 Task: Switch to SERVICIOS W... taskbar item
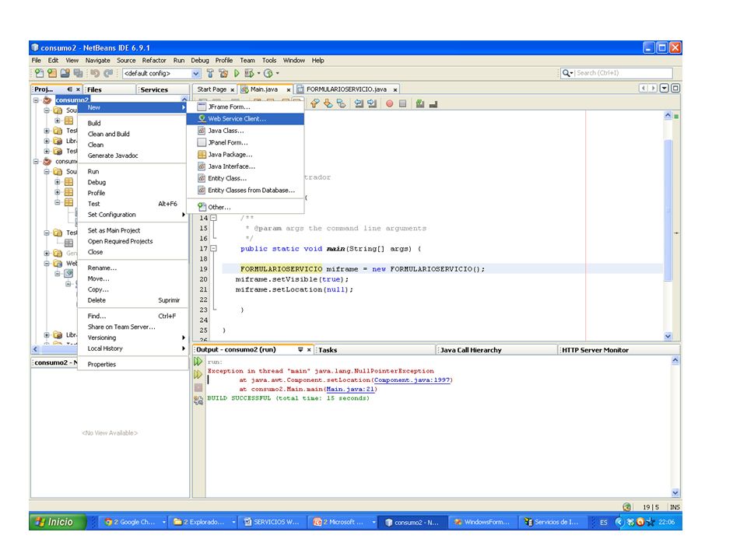[x=272, y=522]
